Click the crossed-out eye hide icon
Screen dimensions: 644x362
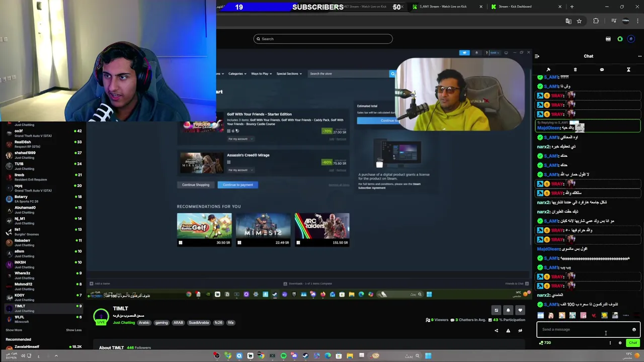[520, 330]
